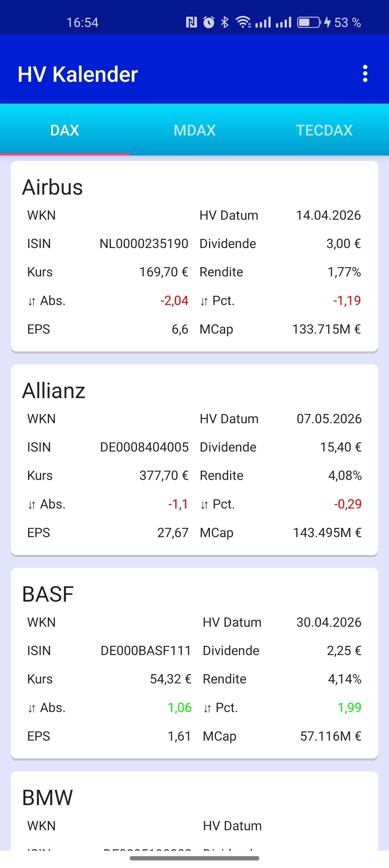Tap the NFC status bar icon
The height and width of the screenshot is (868, 389).
pos(191,23)
